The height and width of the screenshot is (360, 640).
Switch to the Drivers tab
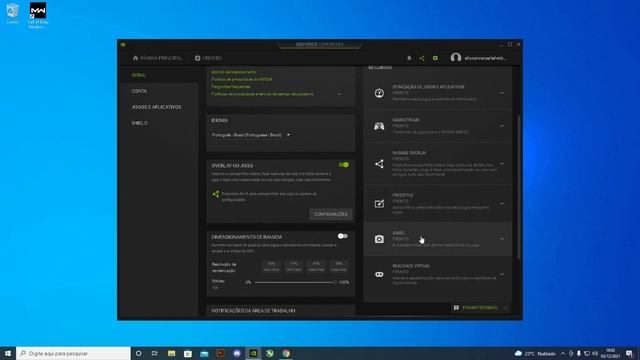(208, 58)
